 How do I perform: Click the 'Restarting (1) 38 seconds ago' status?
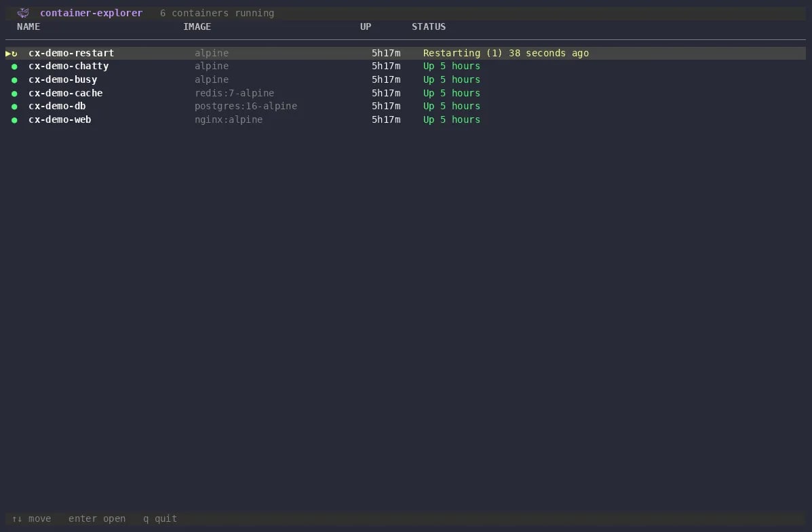coord(506,53)
